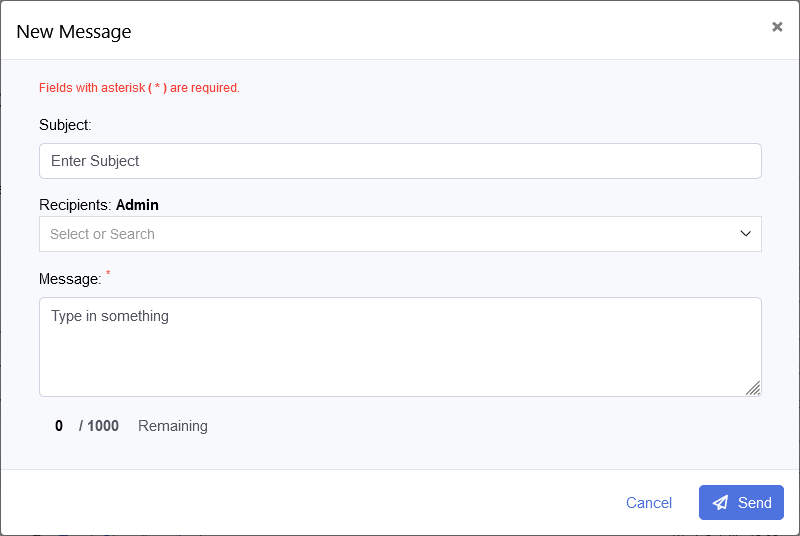Click the Recipients label
Screen dimensions: 800x536
click(76, 205)
